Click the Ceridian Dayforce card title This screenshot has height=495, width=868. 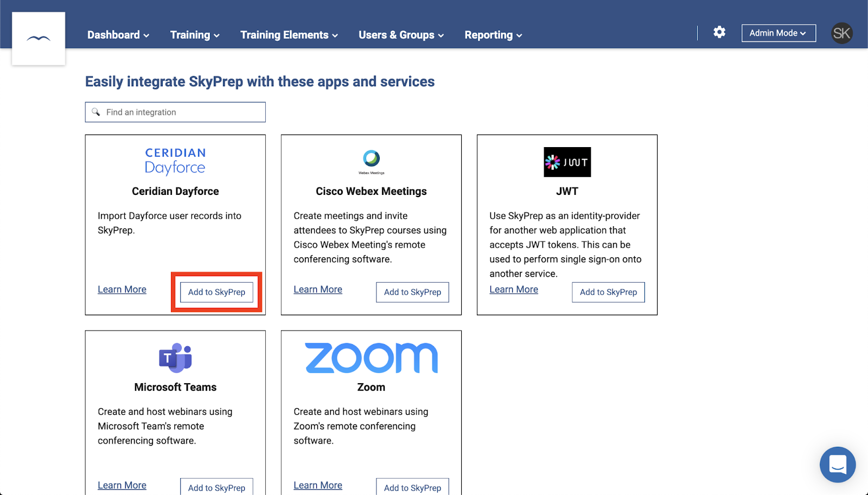click(175, 191)
